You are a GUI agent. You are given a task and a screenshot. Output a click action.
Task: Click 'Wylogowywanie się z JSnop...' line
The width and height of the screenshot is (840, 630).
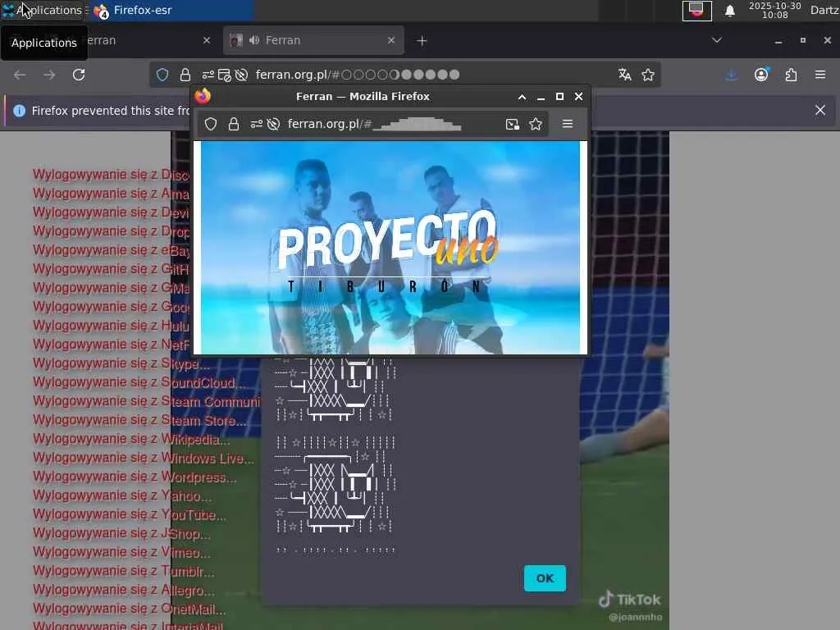coord(121,533)
